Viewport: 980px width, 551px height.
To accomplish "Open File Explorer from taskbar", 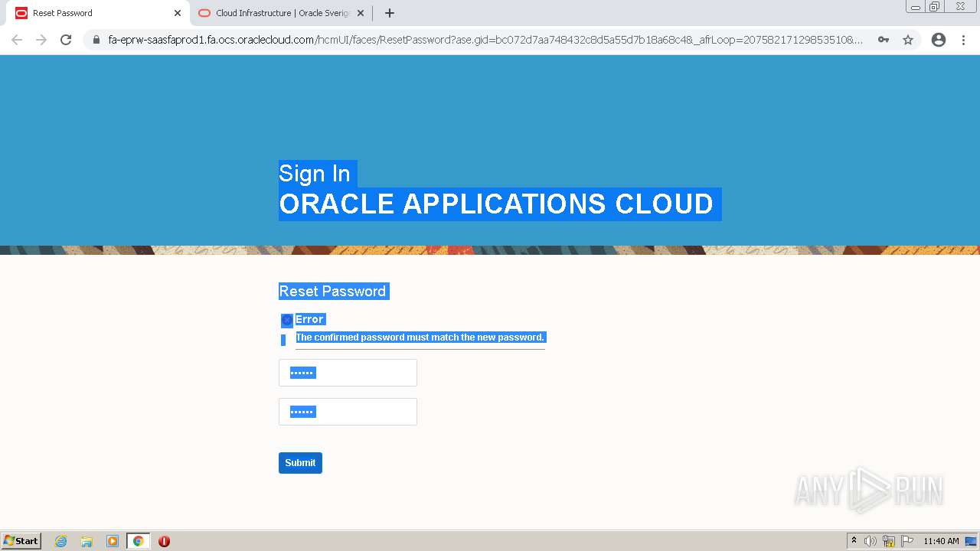I will pyautogui.click(x=87, y=541).
